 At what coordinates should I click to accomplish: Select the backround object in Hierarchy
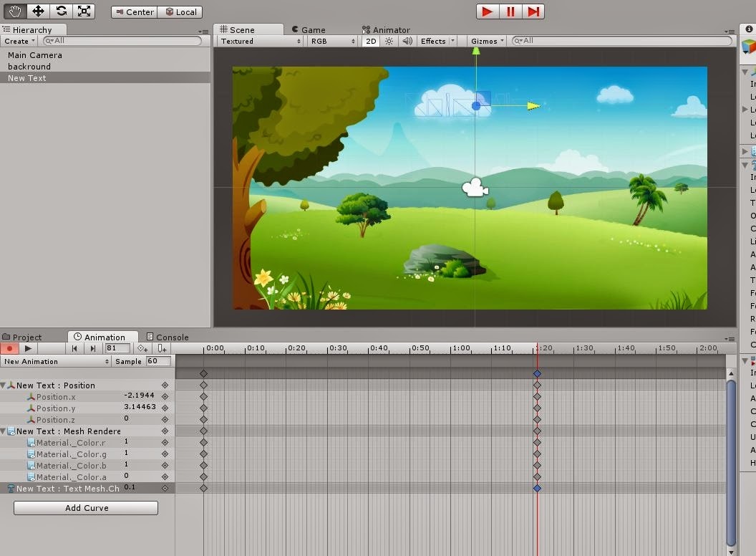click(x=34, y=66)
